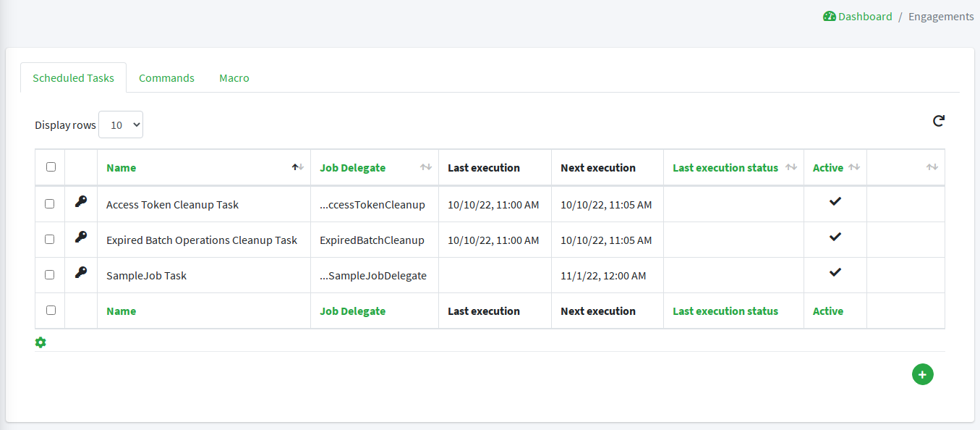Check the SampleJob Task row checkbox
Screen dimensions: 980x430
pos(50,274)
